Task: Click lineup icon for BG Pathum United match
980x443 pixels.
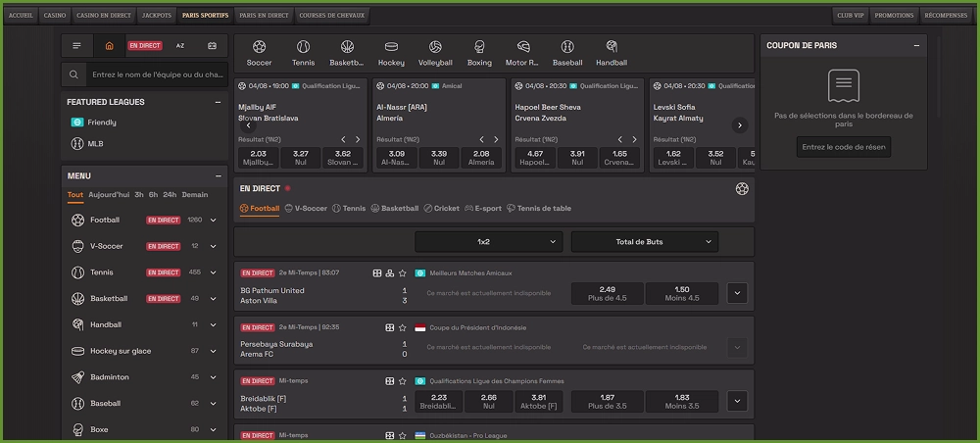Action: [389, 273]
